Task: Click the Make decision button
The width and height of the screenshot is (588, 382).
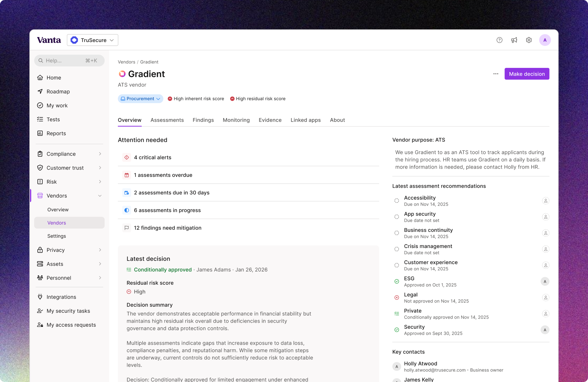Action: [x=527, y=74]
